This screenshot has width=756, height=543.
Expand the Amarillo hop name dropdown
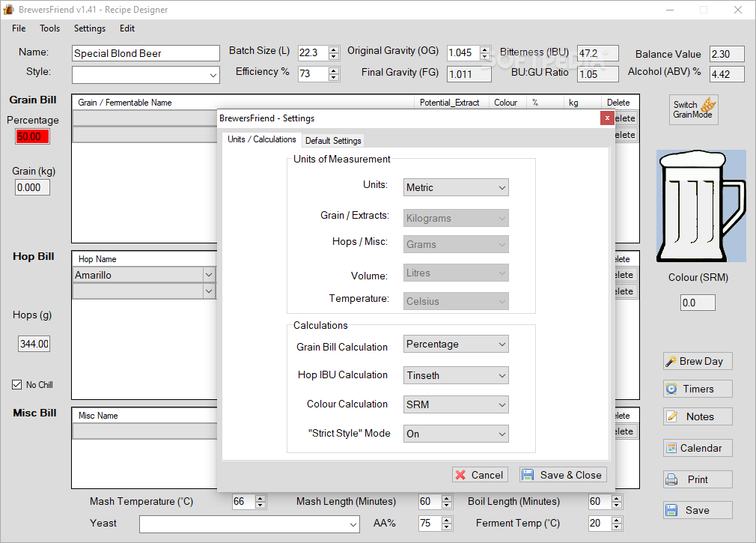(209, 275)
